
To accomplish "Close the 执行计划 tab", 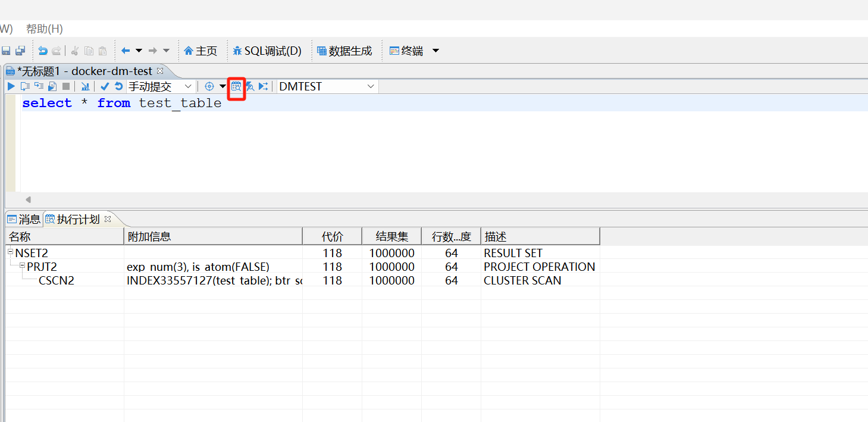I will (108, 219).
